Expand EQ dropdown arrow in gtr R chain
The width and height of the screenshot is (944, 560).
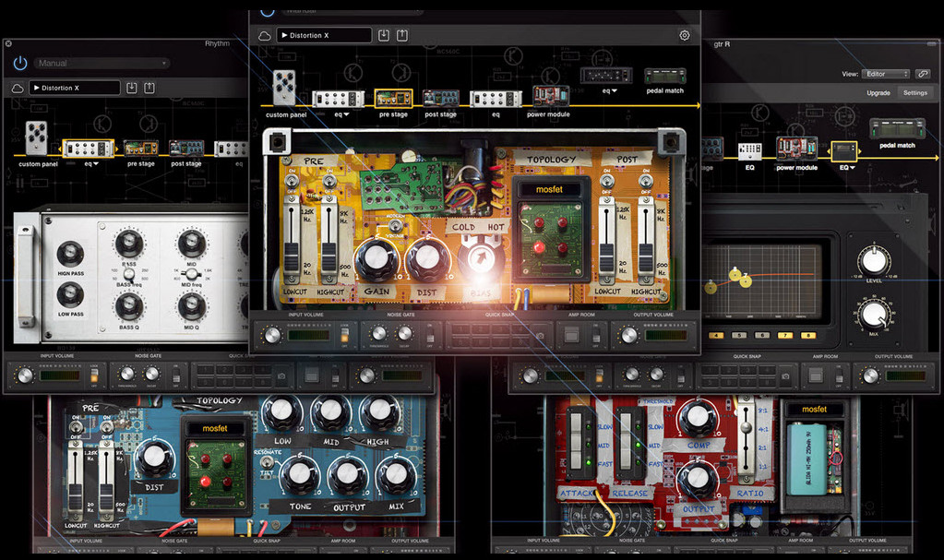[x=852, y=167]
